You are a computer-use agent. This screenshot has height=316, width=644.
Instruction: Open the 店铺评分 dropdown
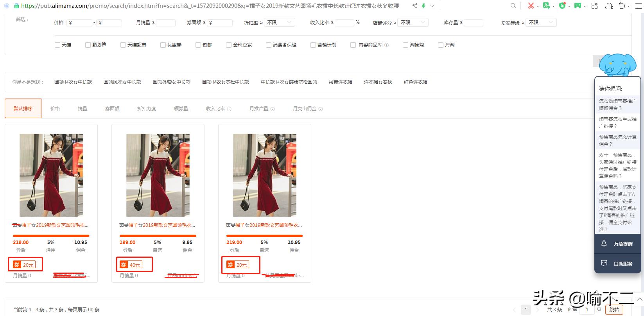tap(413, 23)
